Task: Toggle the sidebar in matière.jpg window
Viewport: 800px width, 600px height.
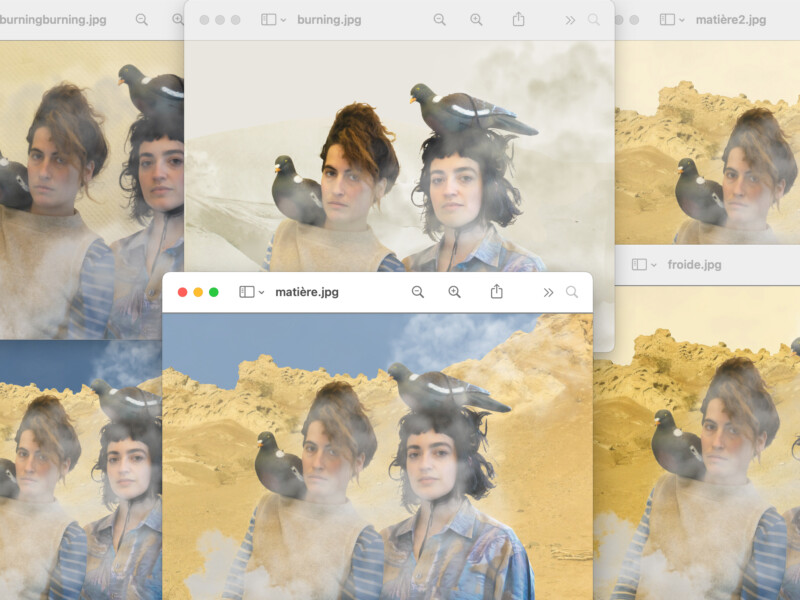Action: click(247, 292)
